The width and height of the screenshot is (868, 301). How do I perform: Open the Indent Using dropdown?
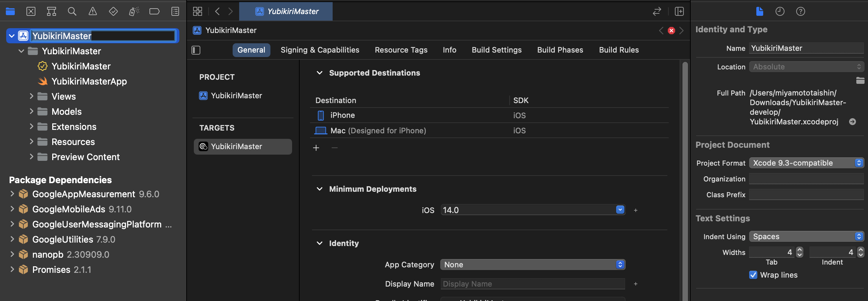pos(806,236)
